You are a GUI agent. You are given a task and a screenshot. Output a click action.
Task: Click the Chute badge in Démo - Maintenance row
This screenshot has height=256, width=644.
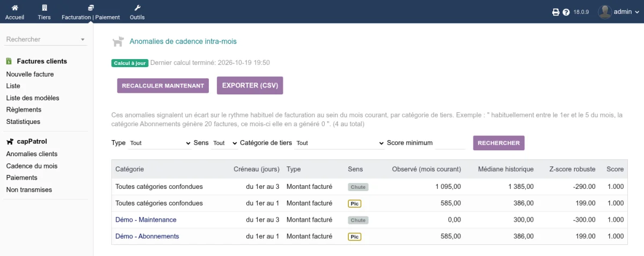click(x=358, y=220)
